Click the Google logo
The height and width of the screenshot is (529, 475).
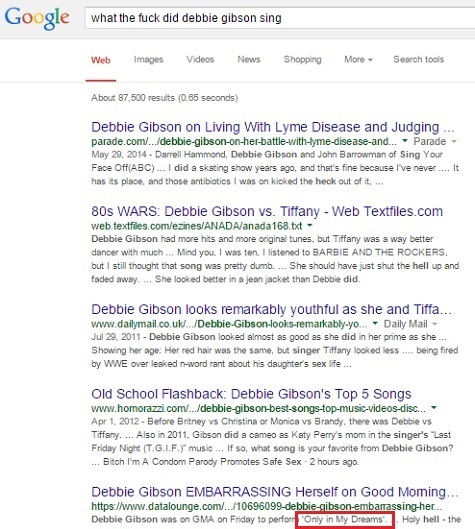coord(37,18)
